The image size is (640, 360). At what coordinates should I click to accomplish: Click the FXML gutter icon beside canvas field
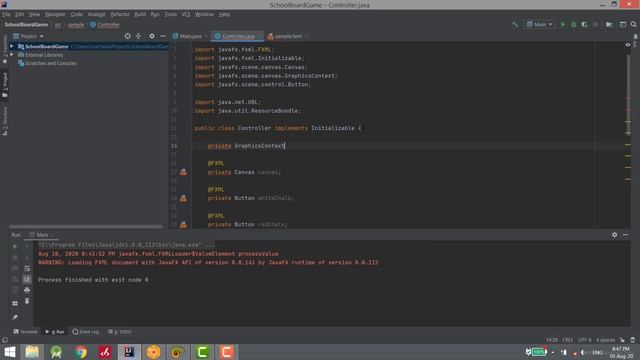[x=183, y=172]
